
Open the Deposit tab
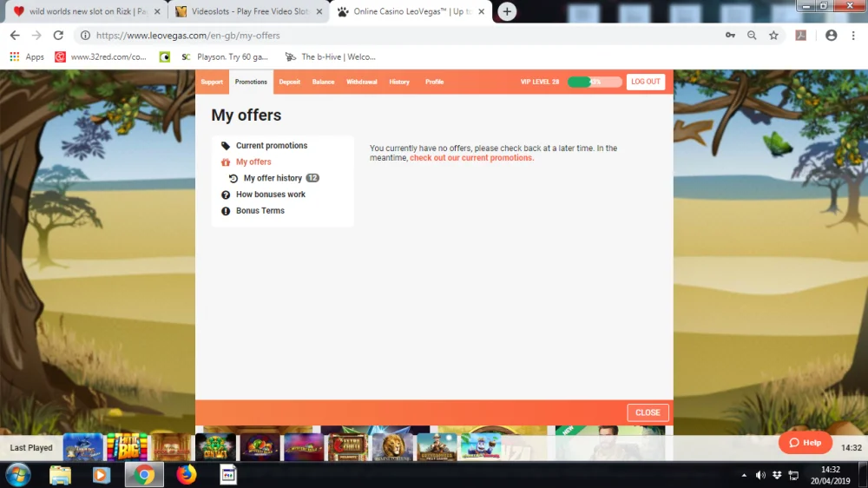tap(290, 82)
